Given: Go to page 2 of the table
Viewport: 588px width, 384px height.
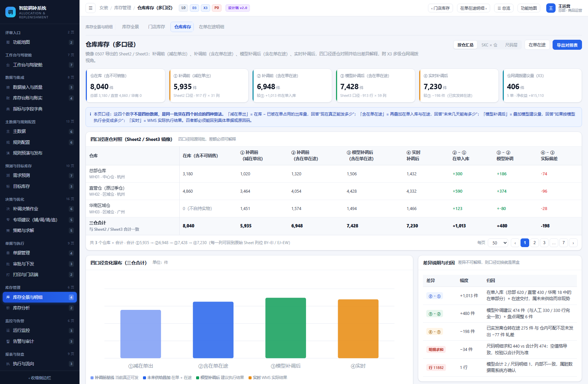Looking at the screenshot, I should tap(535, 243).
